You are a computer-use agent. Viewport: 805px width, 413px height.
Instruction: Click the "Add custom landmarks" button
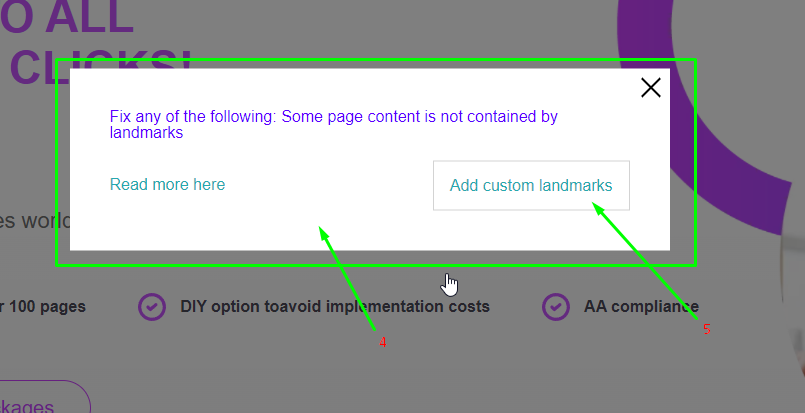531,185
